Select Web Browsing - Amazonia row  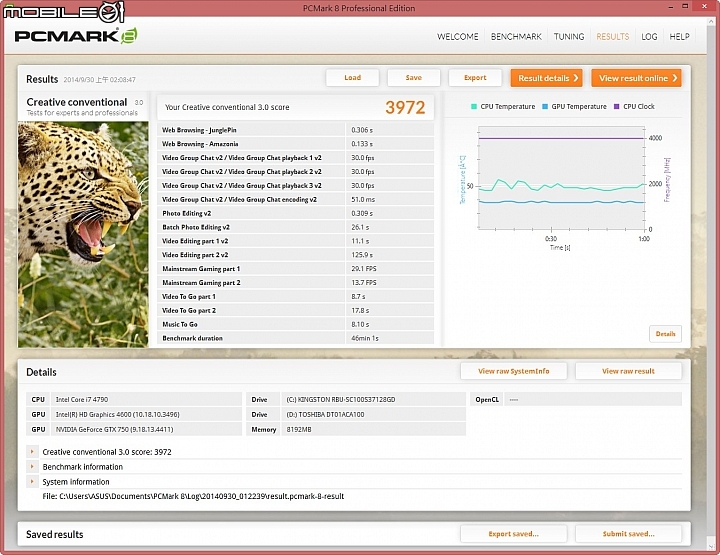point(295,144)
